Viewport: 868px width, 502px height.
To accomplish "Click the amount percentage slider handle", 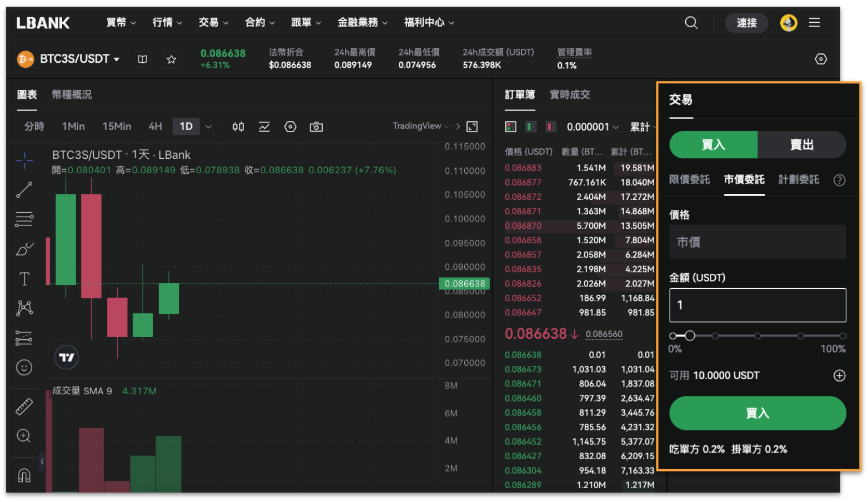I will 690,335.
